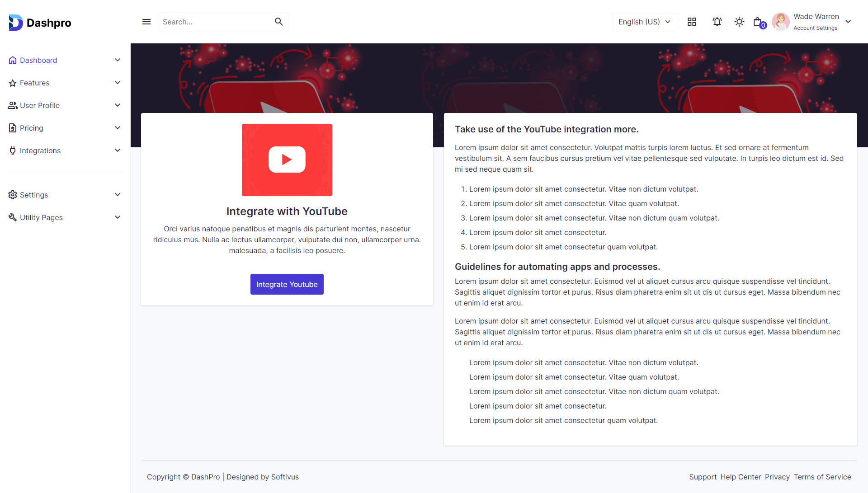Click the Integrate Youtube button
This screenshot has height=493, width=868.
[x=287, y=284]
